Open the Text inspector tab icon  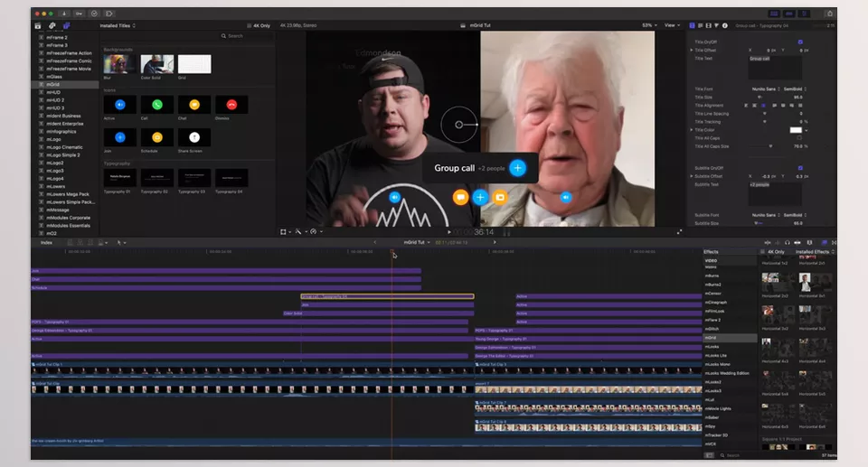click(x=700, y=25)
